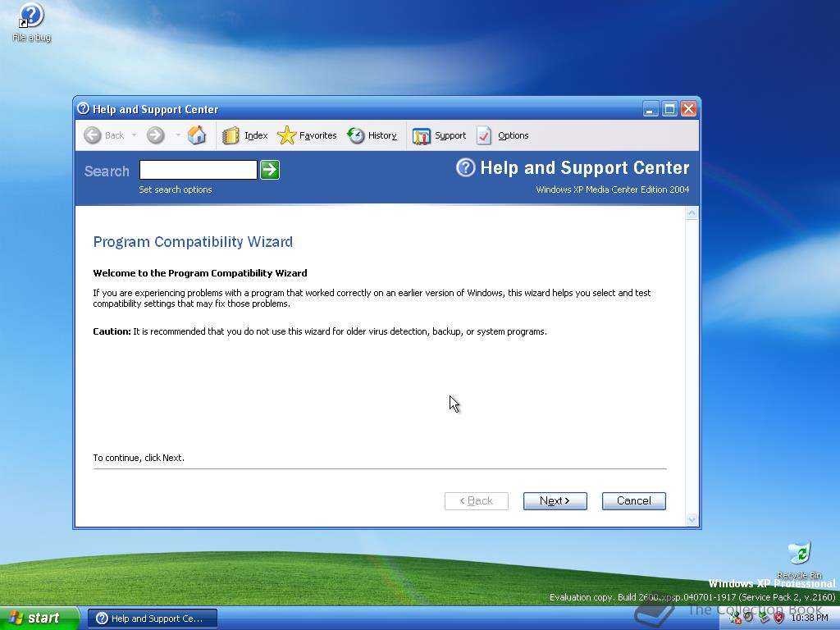The width and height of the screenshot is (840, 630).
Task: Click 'Windows XP Media Center Edition 2004' text
Action: tap(612, 189)
